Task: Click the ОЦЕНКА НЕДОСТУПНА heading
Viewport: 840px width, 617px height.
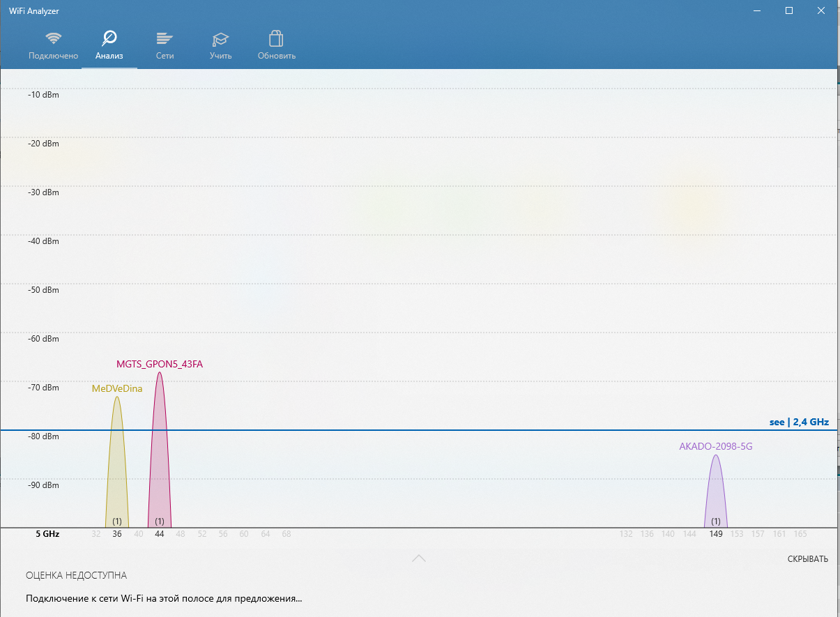Action: tap(76, 575)
